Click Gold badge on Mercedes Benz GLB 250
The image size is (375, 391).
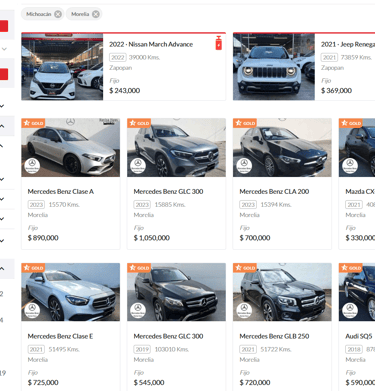(x=245, y=268)
